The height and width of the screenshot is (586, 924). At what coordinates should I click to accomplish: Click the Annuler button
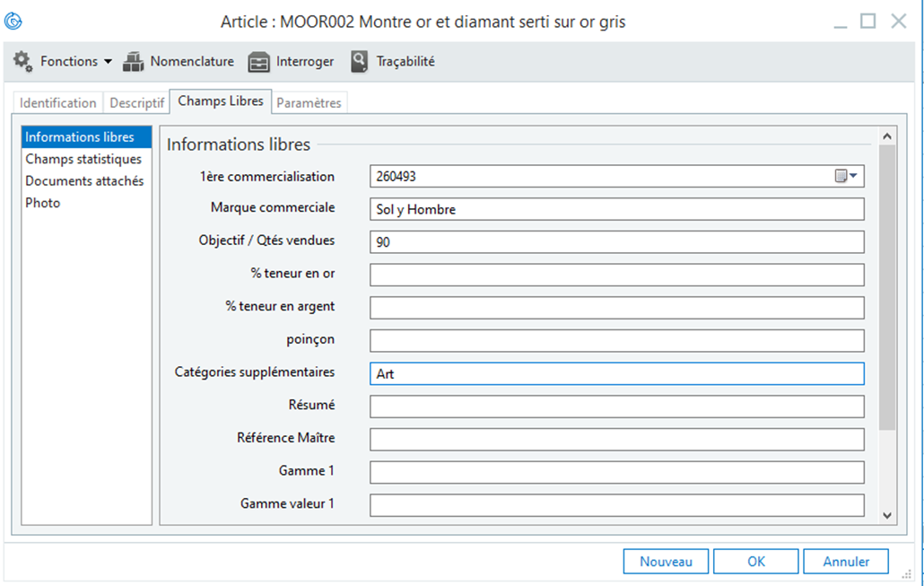click(x=847, y=562)
